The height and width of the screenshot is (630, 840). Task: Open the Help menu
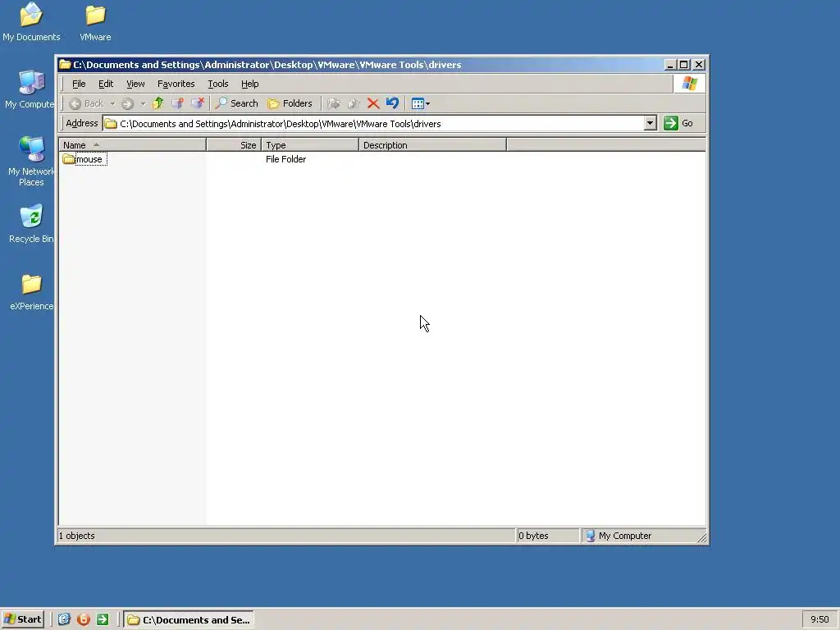249,84
